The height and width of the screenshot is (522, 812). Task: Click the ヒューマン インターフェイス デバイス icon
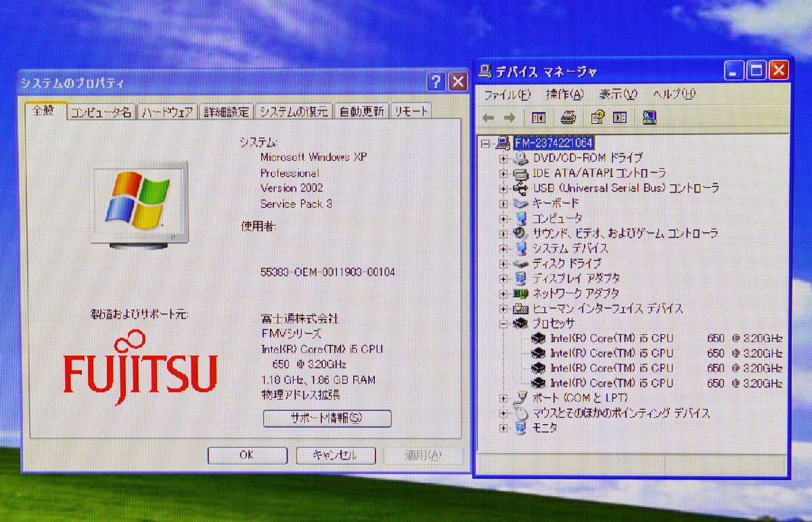(521, 308)
